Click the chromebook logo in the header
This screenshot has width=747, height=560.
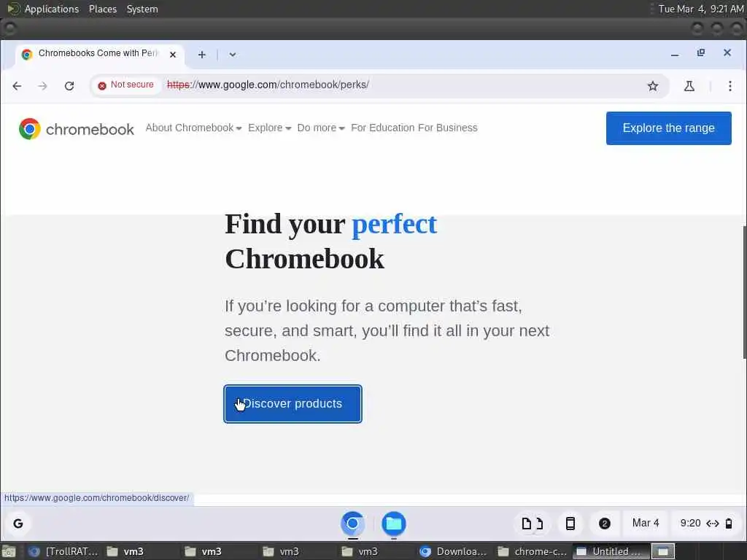[76, 128]
